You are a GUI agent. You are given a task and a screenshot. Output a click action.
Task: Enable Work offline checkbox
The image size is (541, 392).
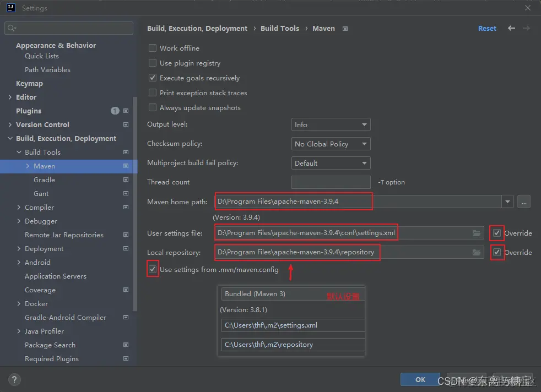[153, 48]
